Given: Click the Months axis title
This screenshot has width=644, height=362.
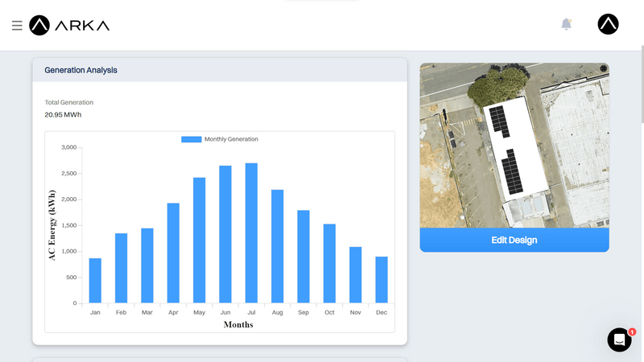Looking at the screenshot, I should click(238, 325).
